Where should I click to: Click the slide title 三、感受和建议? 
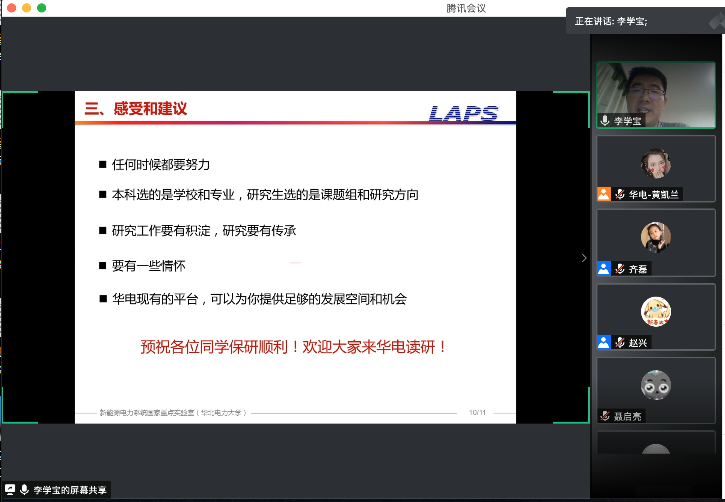(x=137, y=109)
